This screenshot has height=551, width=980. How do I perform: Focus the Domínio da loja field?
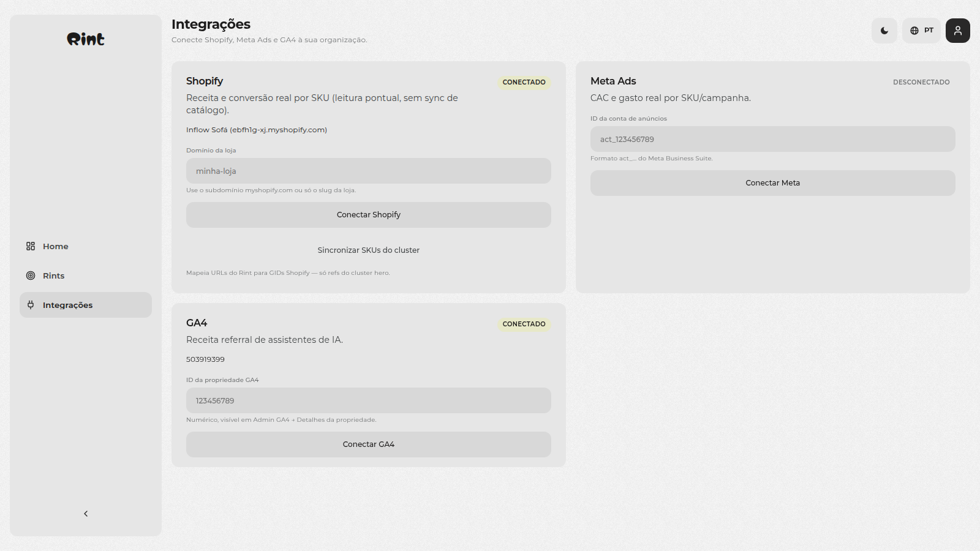369,171
